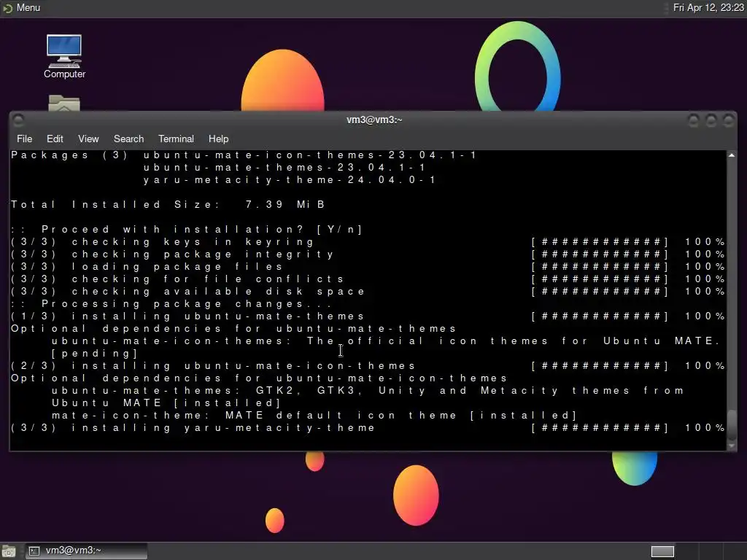This screenshot has width=747, height=560.
Task: Open the Help menu in terminal
Action: [218, 139]
